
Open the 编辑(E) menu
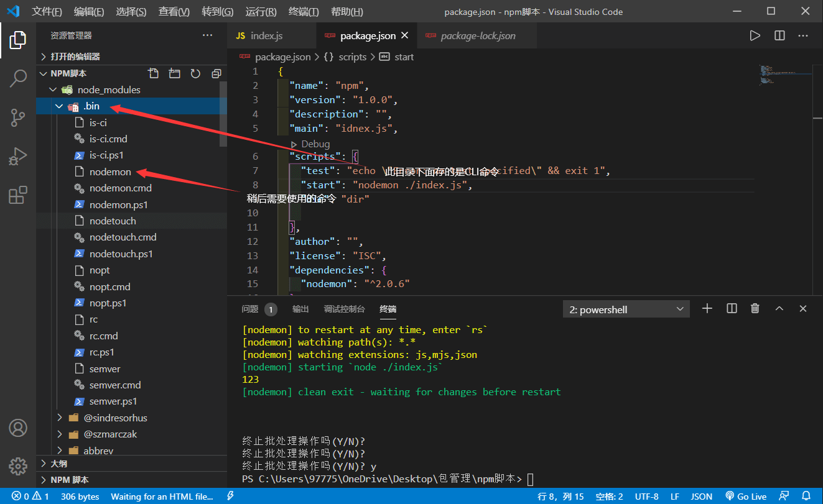coord(89,12)
